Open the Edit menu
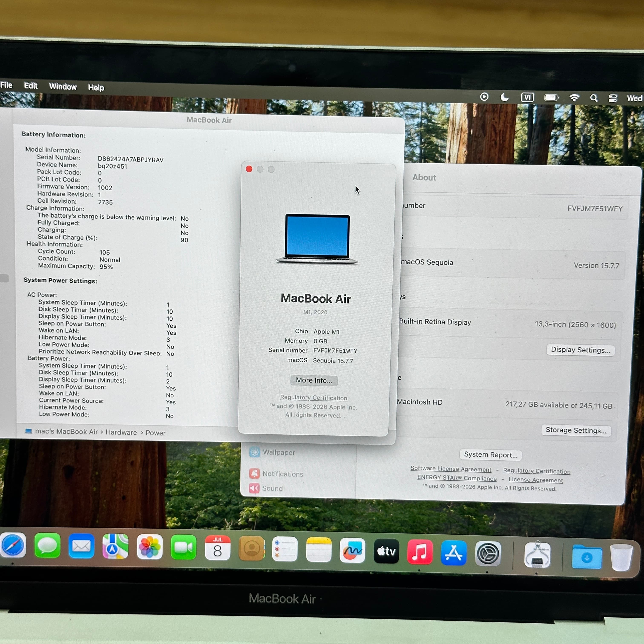This screenshot has width=644, height=644. [31, 86]
